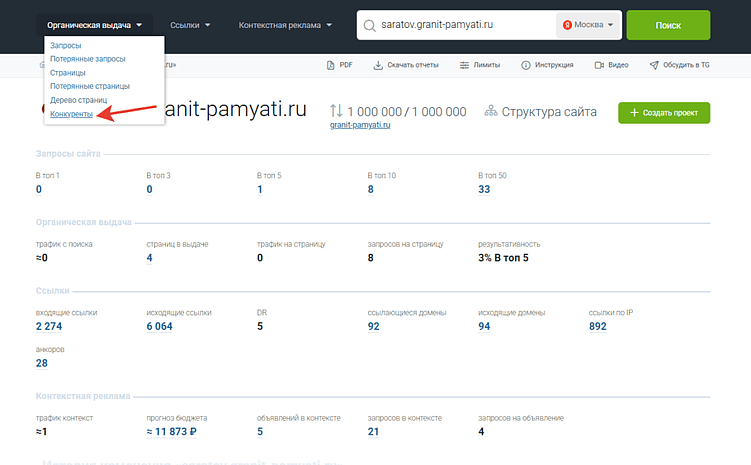The image size is (751, 465).
Task: Open the Органическая выдача dropdown menu
Action: [94, 25]
